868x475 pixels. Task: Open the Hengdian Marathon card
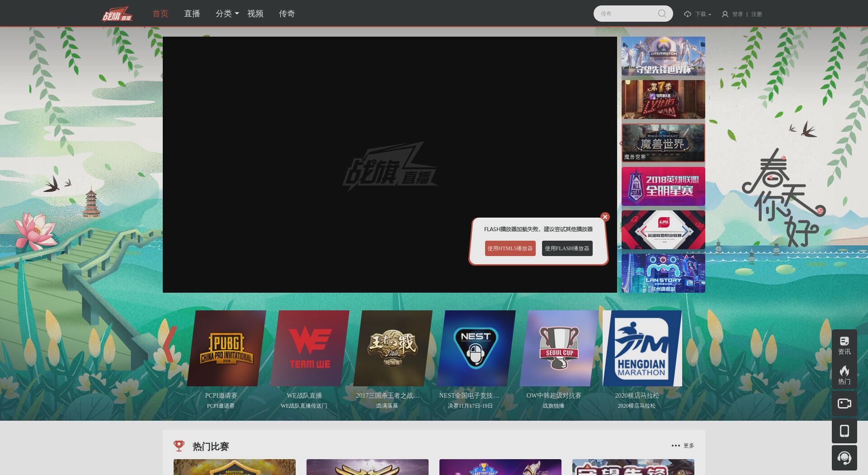pos(642,348)
